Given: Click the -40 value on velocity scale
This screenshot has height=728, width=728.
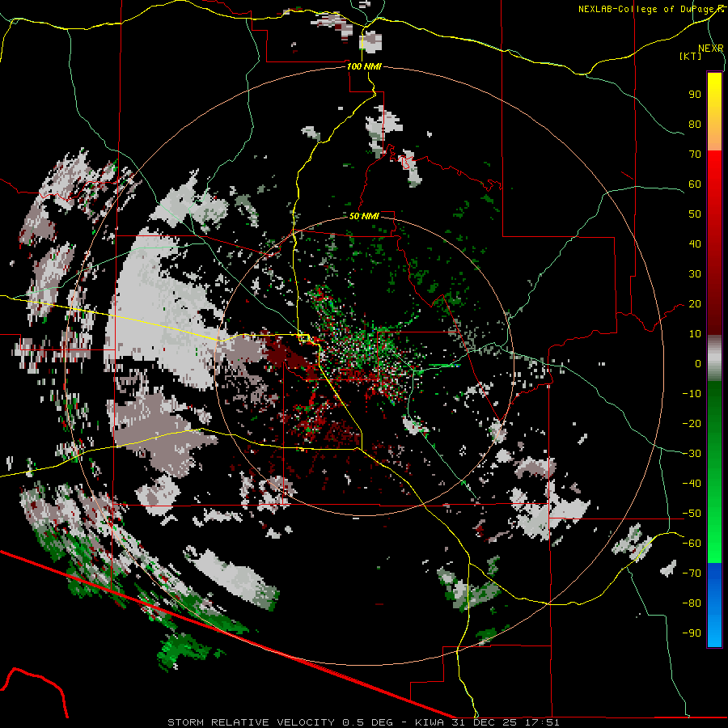Looking at the screenshot, I should (692, 484).
